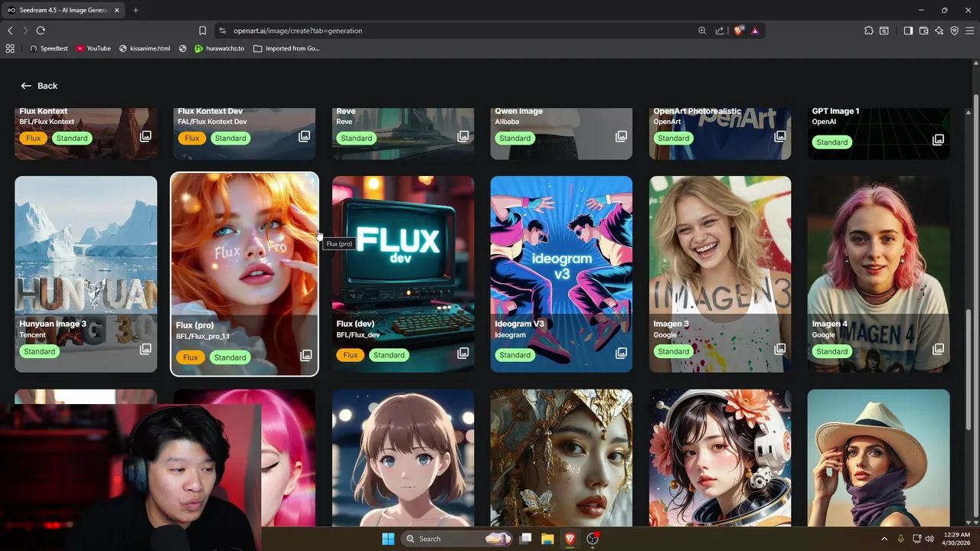Choose the astronaut girl with flowers thumbnail
This screenshot has height=551, width=980.
pyautogui.click(x=720, y=458)
